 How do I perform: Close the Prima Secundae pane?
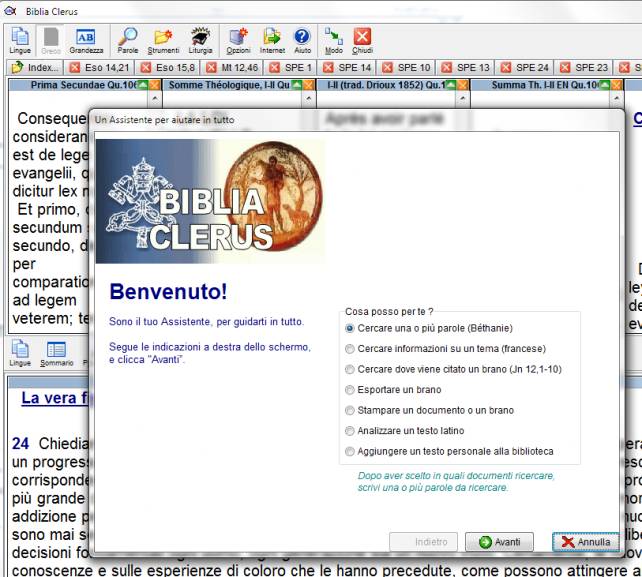pyautogui.click(x=154, y=85)
